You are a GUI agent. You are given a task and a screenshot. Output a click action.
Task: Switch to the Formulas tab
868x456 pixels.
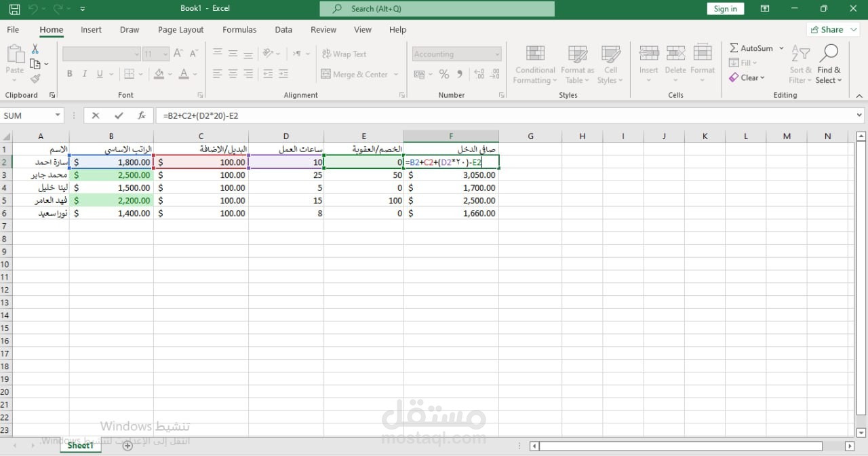pos(239,30)
